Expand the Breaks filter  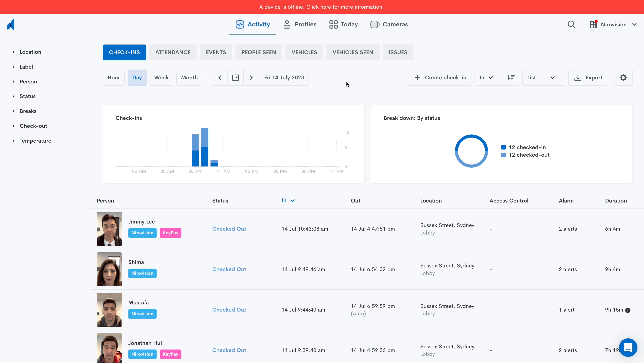click(25, 111)
